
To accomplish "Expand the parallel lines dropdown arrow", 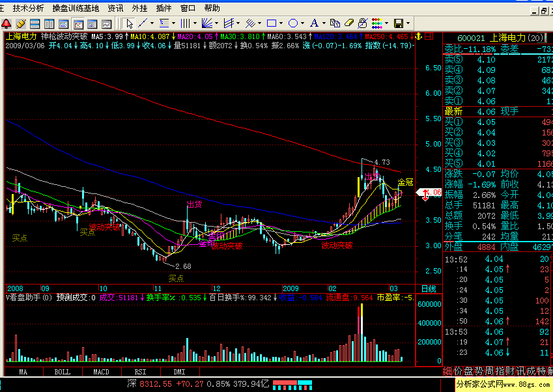I will pos(260,23).
